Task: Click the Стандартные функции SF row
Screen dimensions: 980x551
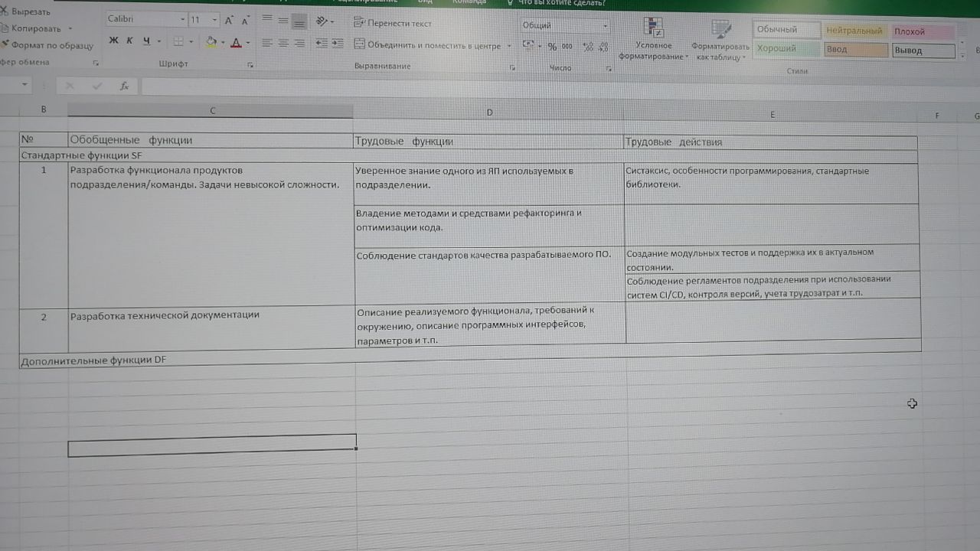Action: click(x=469, y=156)
